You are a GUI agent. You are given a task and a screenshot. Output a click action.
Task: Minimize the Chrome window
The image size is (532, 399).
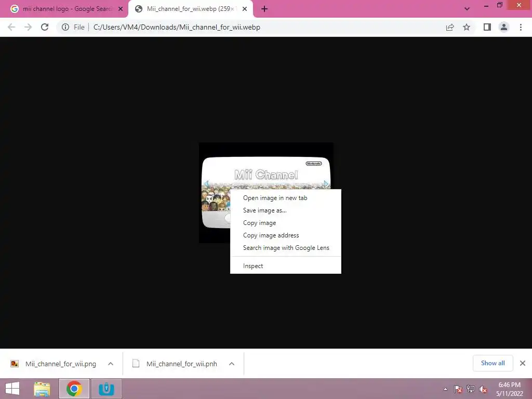[486, 5]
